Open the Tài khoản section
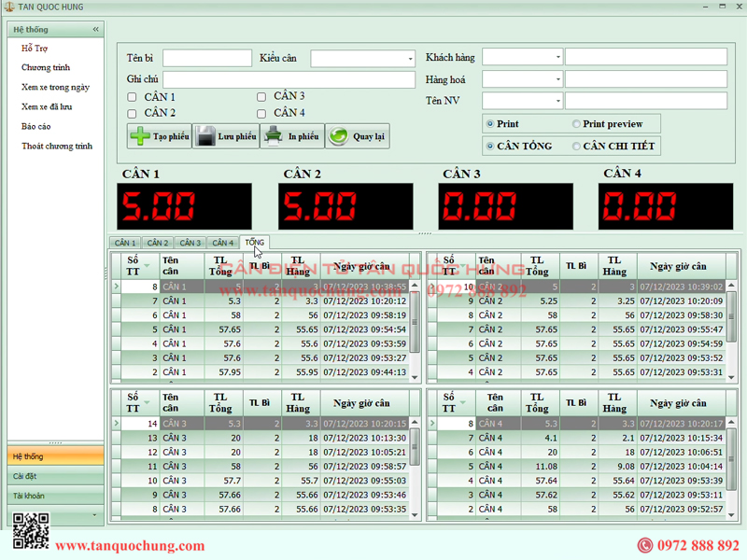Image resolution: width=747 pixels, height=560 pixels. point(56,496)
